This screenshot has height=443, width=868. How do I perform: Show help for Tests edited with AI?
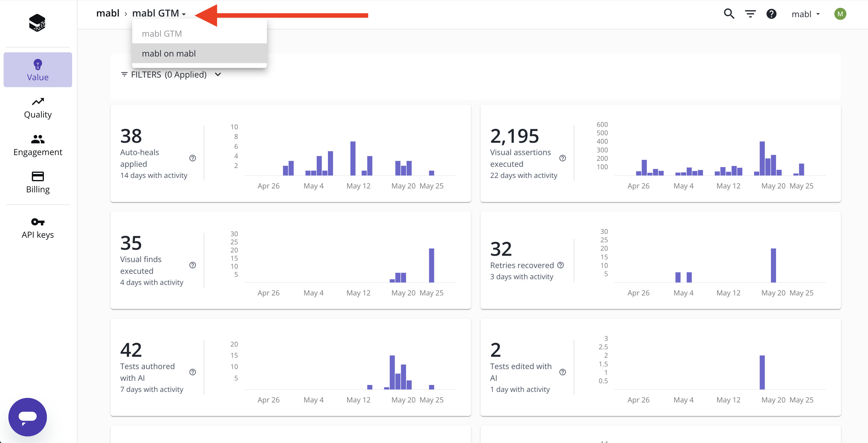tap(562, 372)
